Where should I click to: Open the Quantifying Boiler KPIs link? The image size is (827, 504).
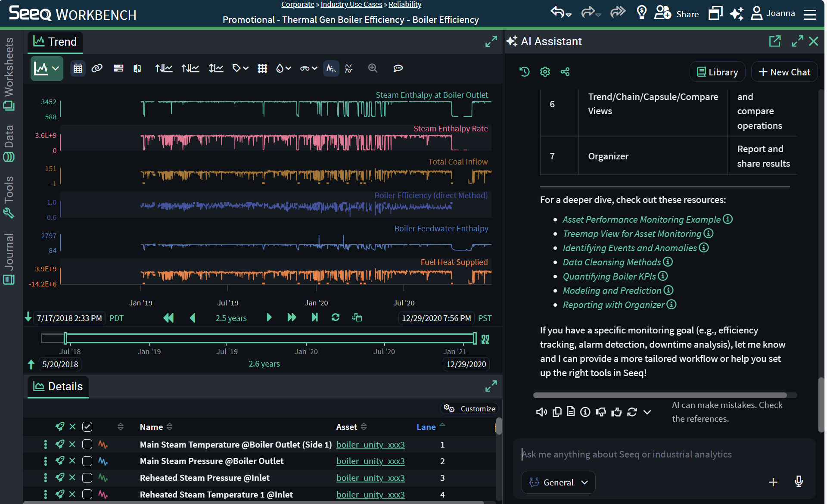(x=609, y=276)
